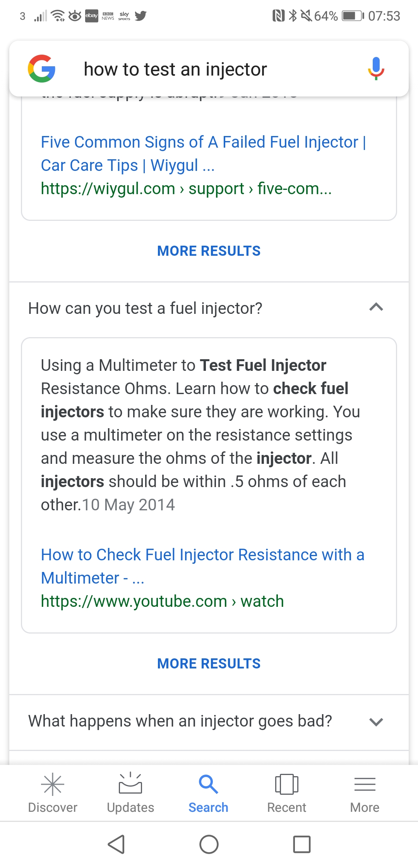
Task: Tap the Search magnifier icon
Action: click(x=208, y=785)
